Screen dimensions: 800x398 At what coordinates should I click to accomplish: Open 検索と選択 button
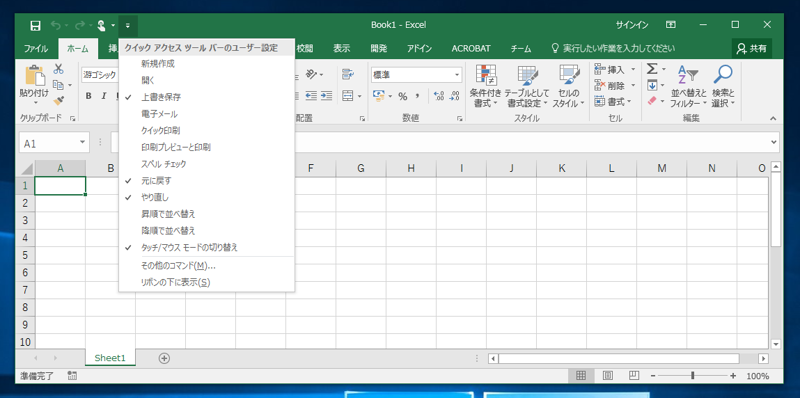coord(723,86)
